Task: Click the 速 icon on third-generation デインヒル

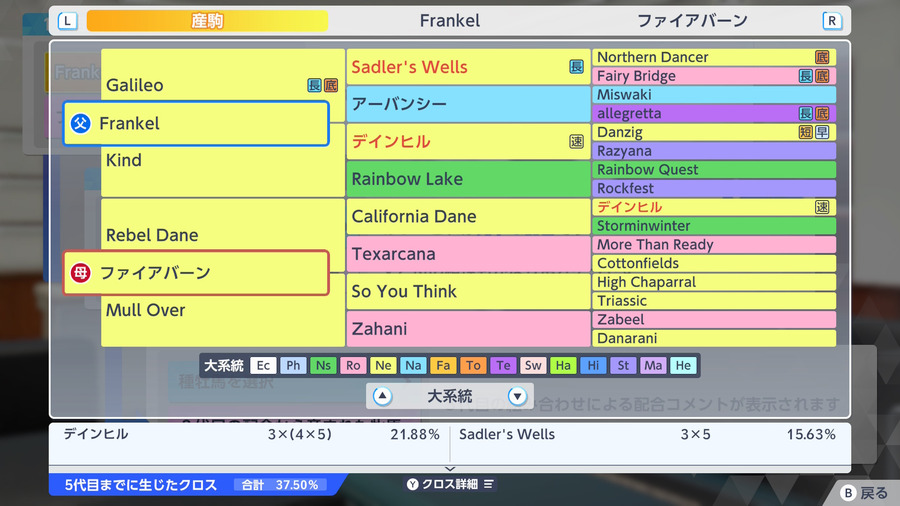Action: coord(576,141)
